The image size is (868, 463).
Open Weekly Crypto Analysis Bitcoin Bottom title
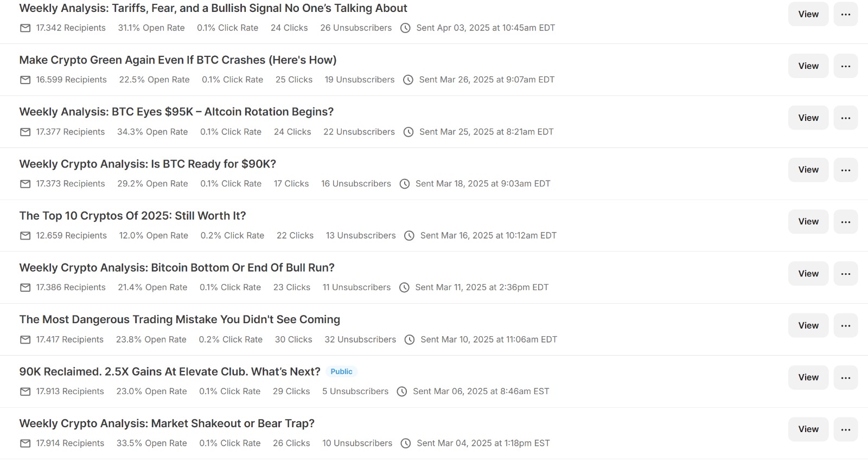coord(177,268)
